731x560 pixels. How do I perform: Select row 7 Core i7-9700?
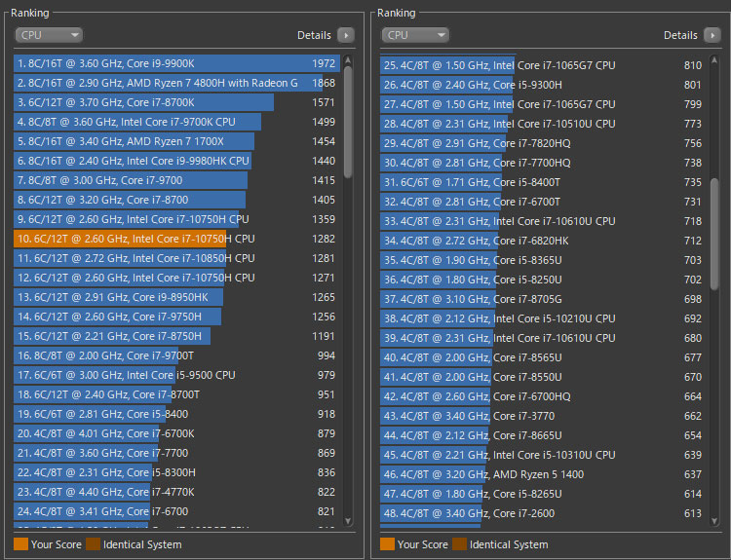tap(177, 180)
